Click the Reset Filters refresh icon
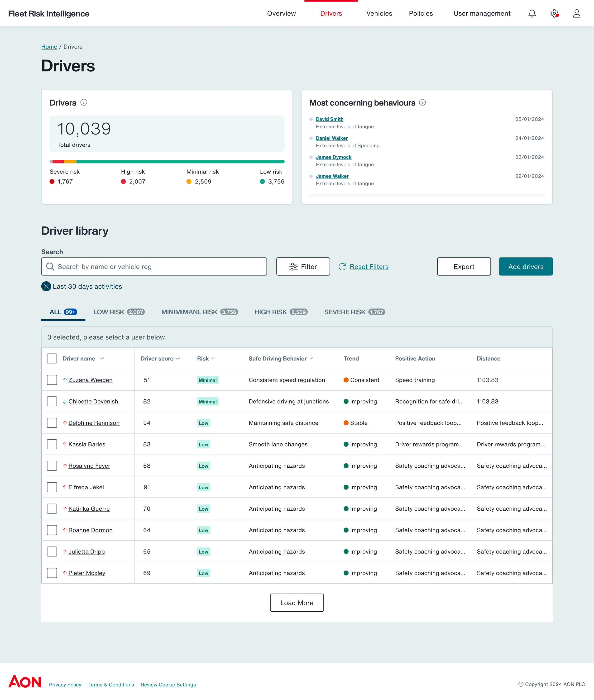 click(342, 267)
